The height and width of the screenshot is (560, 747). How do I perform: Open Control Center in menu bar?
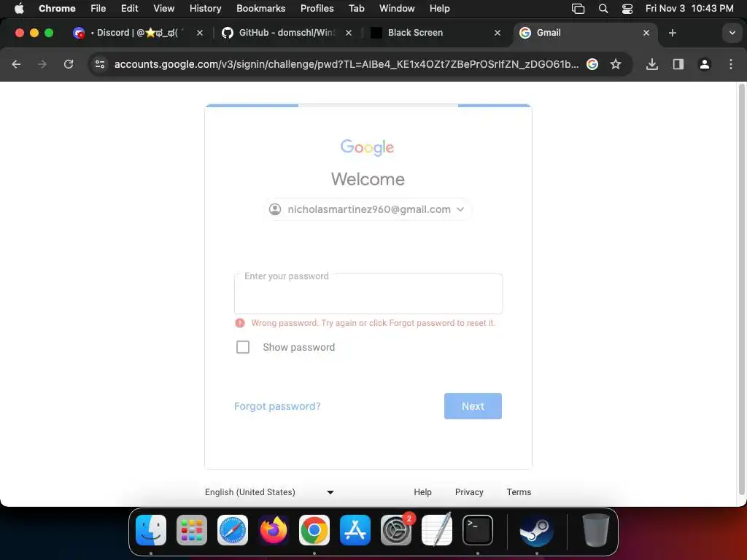click(x=627, y=9)
